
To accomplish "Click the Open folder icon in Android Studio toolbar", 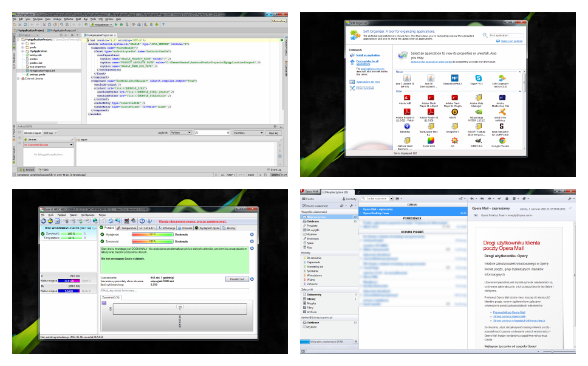I will 15,24.
